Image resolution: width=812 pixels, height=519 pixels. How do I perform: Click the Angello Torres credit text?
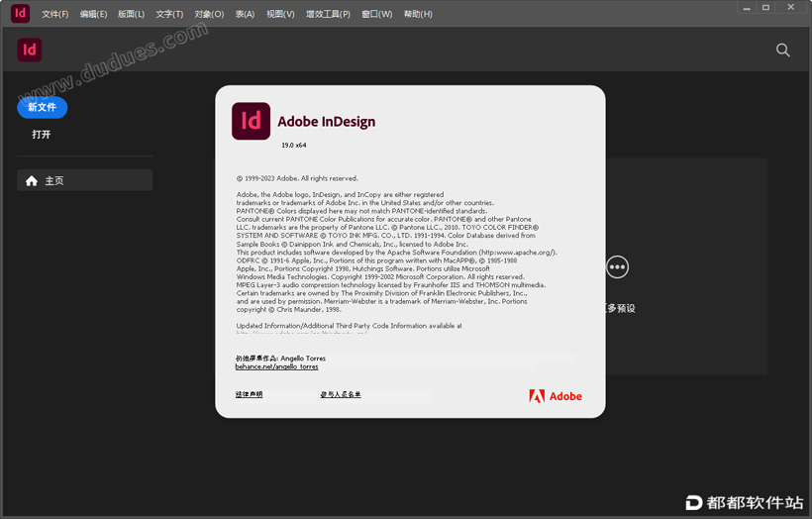pos(303,359)
